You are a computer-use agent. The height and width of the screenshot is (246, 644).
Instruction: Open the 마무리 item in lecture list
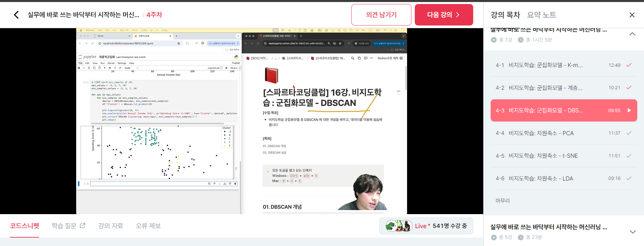[x=502, y=200]
